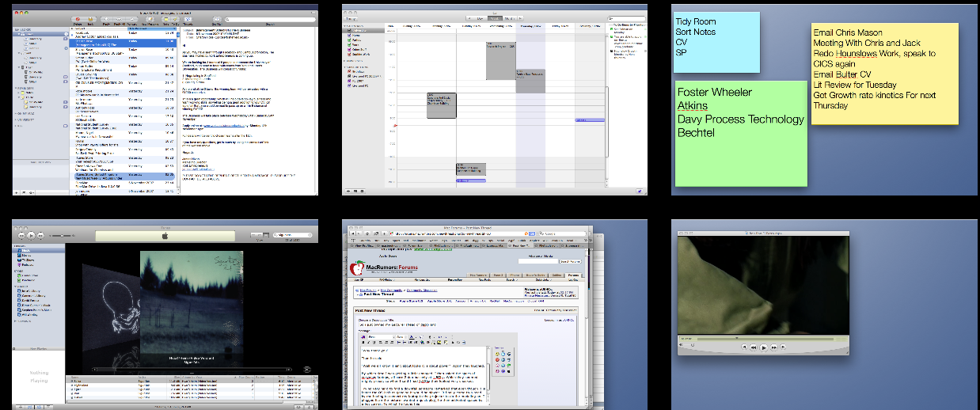
Task: Click Bold in the post editor toolbar
Action: [363, 343]
